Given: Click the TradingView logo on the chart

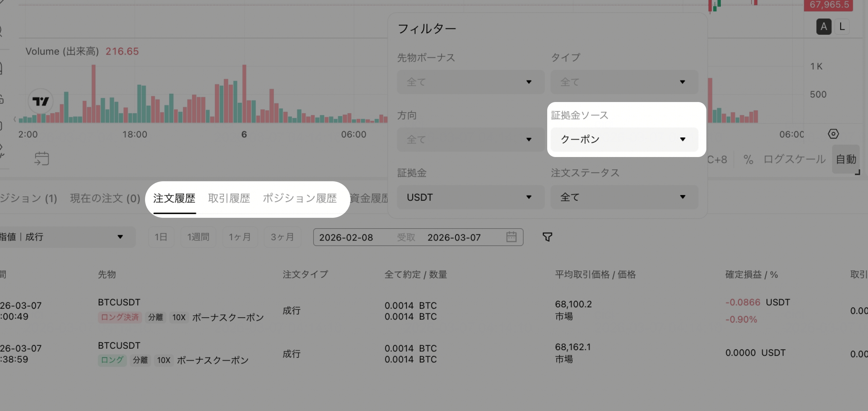Looking at the screenshot, I should [x=41, y=101].
